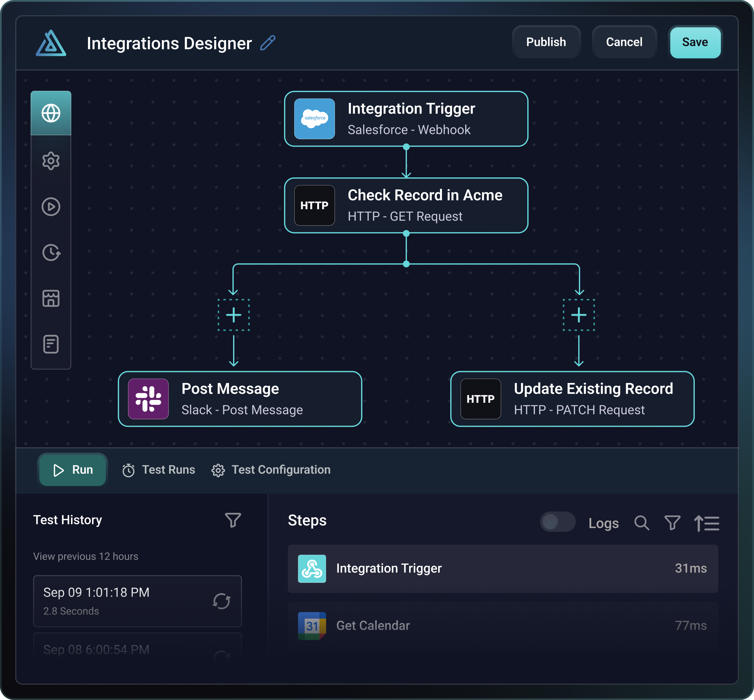Toggle the Logs switch on
Viewport: 754px width, 700px height.
point(557,522)
